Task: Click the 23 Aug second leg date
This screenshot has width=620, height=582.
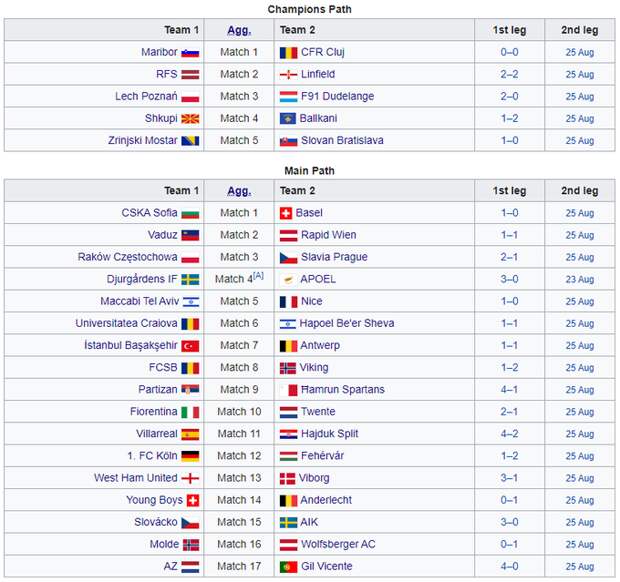Action: point(580,280)
